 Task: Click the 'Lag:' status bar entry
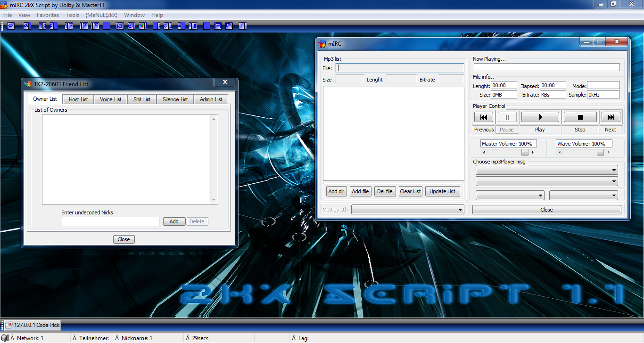coord(303,338)
